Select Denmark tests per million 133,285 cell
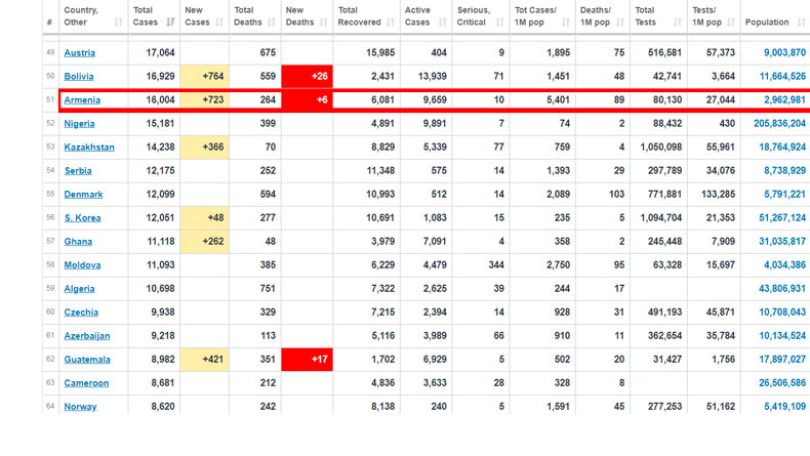The height and width of the screenshot is (456, 810). 714,195
